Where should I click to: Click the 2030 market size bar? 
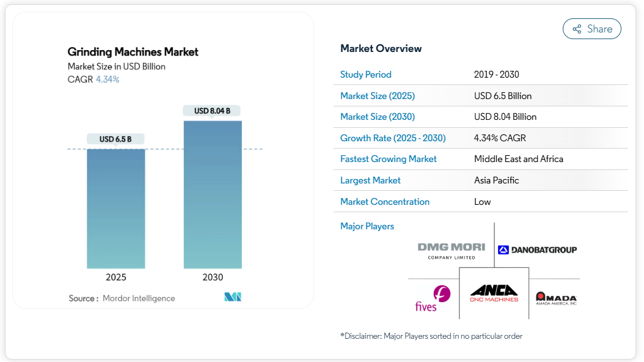tap(213, 195)
